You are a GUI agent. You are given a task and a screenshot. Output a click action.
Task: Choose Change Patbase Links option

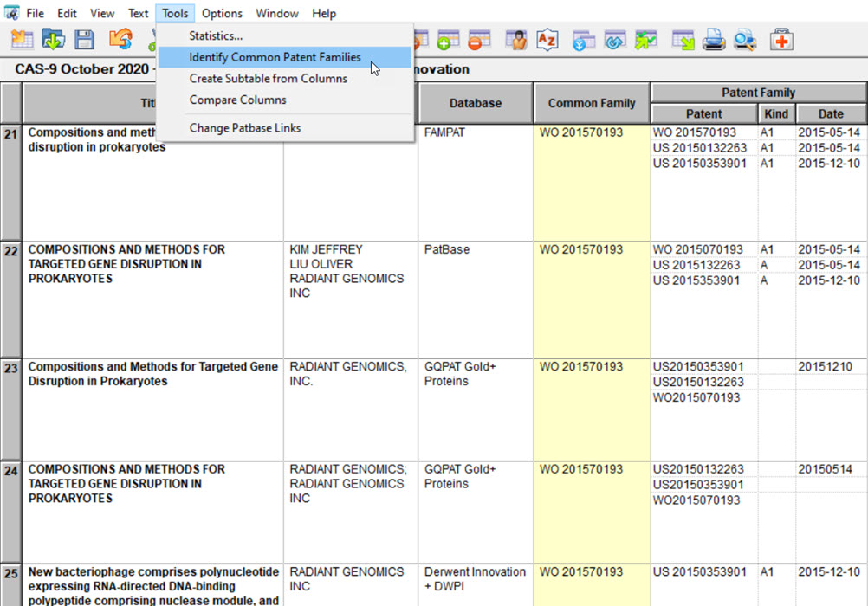coord(245,127)
